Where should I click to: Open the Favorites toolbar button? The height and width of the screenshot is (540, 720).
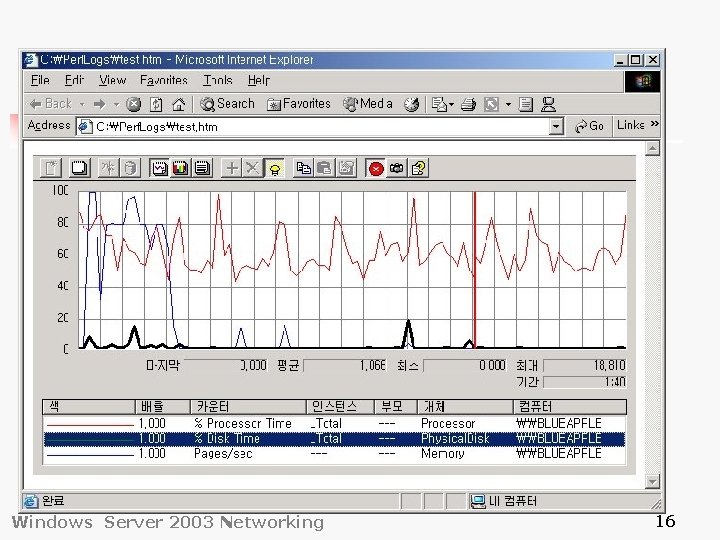coord(298,104)
